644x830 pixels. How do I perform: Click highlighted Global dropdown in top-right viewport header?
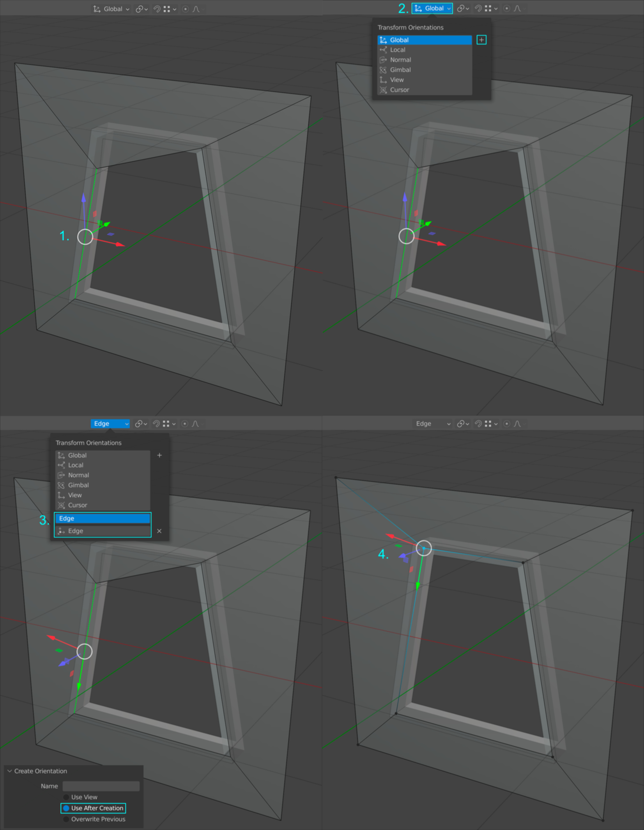pos(432,8)
